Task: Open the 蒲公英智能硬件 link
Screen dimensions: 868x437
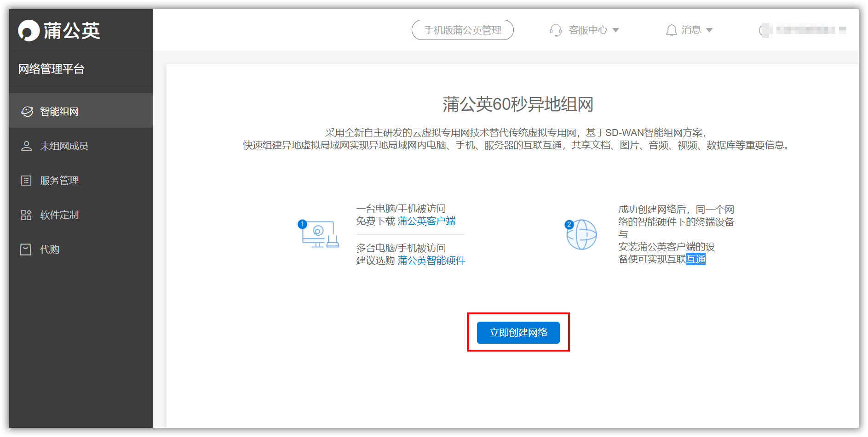Action: [431, 261]
